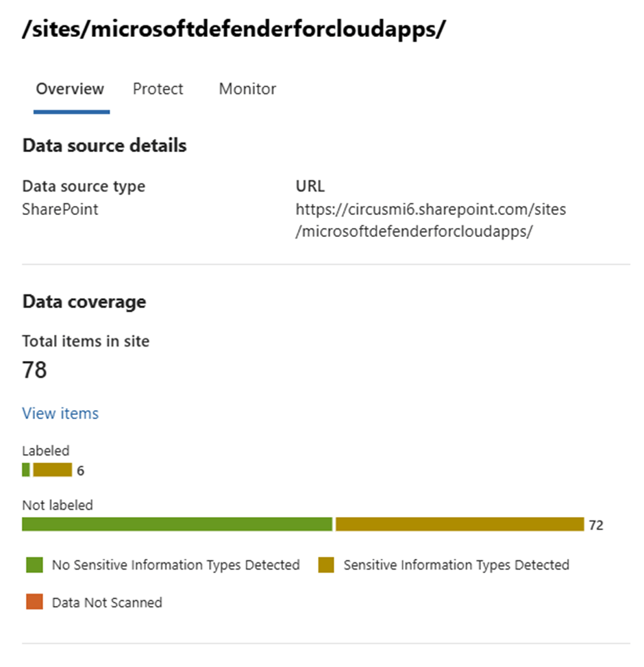Click green segment of Not labeled bar
The image size is (644, 667).
[x=177, y=525]
